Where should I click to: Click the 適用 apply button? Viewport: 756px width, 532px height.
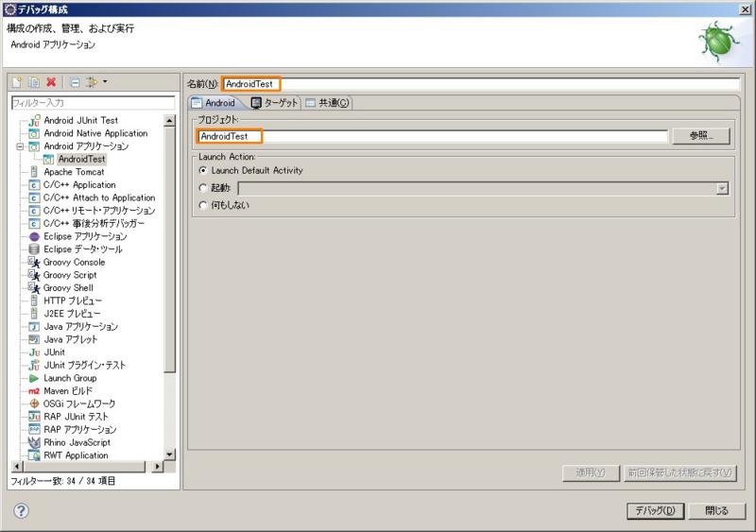(591, 472)
